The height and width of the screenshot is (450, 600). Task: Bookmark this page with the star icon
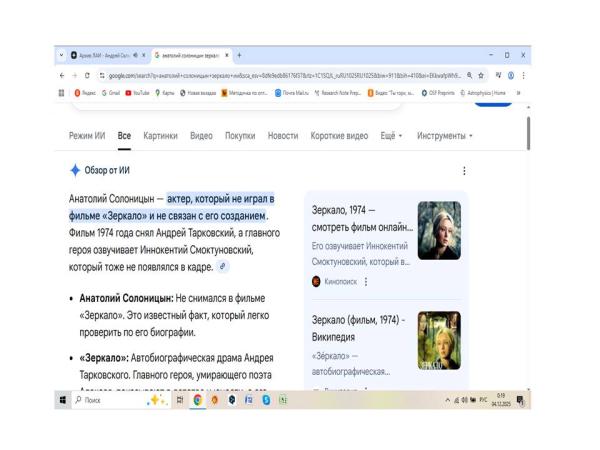(x=482, y=75)
